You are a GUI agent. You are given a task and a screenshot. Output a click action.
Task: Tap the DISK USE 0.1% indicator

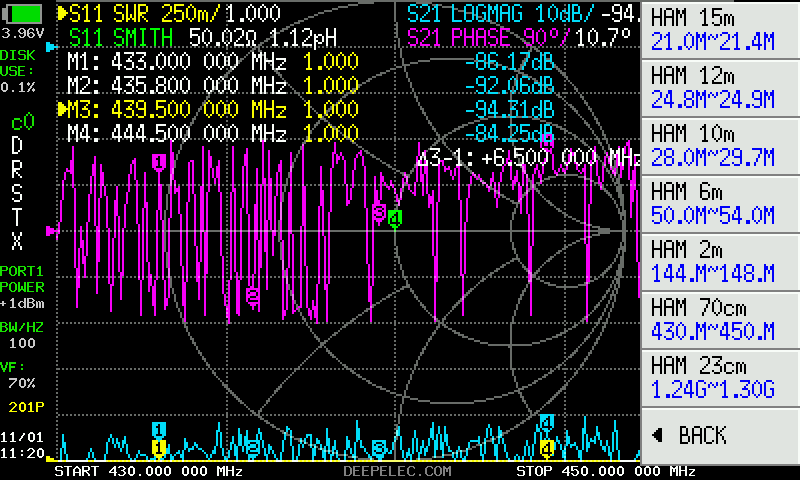[18, 71]
